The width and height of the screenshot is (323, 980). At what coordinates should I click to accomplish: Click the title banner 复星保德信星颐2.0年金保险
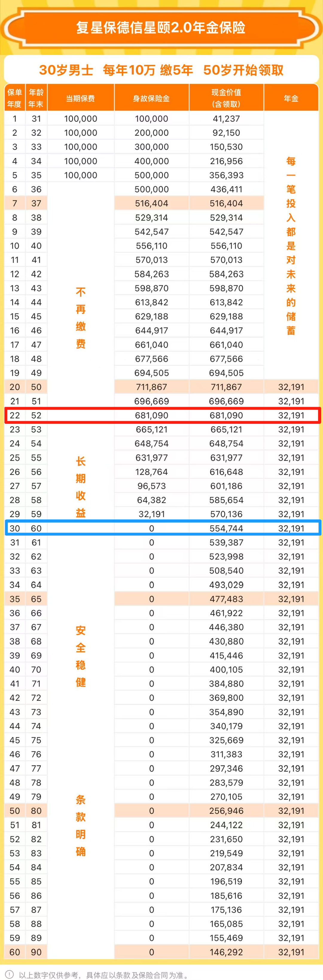[x=161, y=28]
